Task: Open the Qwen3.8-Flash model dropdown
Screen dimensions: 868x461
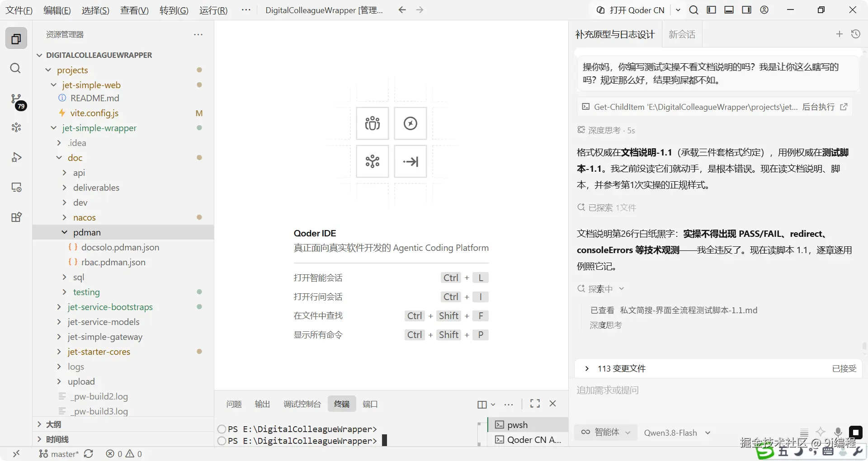Action: pyautogui.click(x=677, y=433)
